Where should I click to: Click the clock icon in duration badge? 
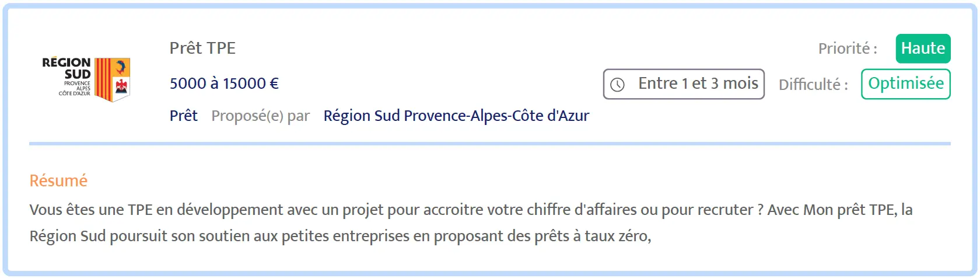[x=617, y=85]
